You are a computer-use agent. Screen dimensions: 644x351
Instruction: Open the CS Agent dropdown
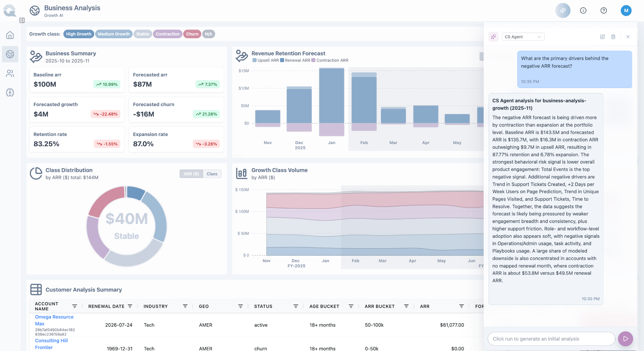pyautogui.click(x=523, y=37)
